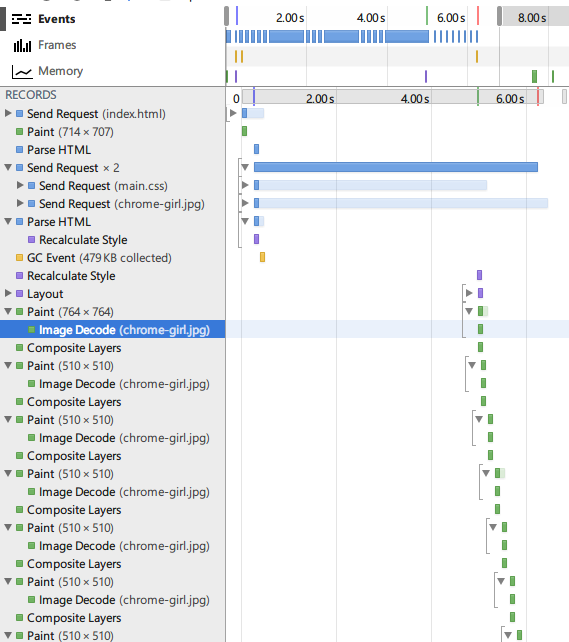Grab the right overview window handle at 8.00 s
The image size is (569, 642).
[499, 16]
